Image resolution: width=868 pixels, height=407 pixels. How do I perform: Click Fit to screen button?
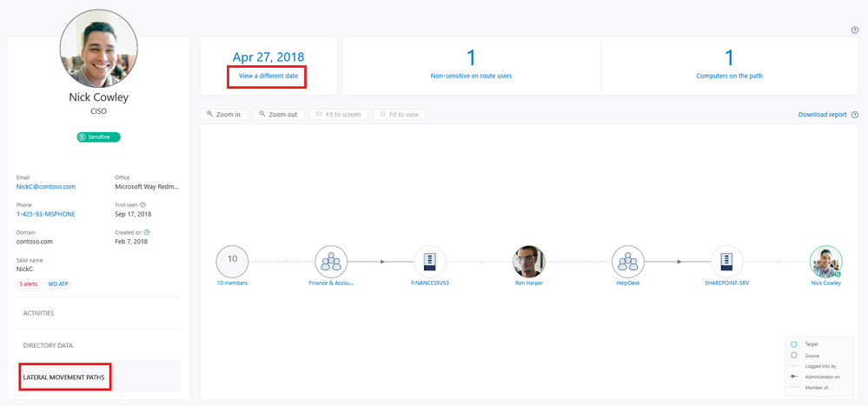(339, 115)
